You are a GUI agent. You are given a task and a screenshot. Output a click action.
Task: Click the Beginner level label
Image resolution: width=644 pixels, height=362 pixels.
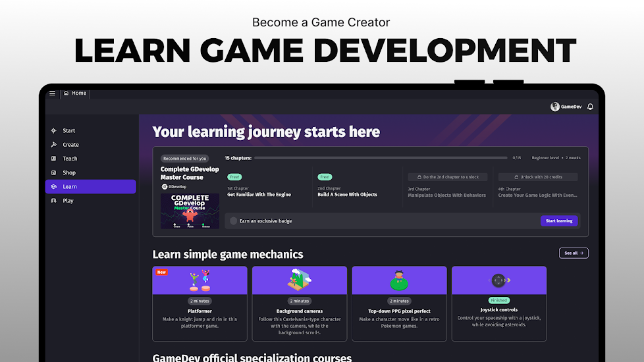(x=545, y=158)
